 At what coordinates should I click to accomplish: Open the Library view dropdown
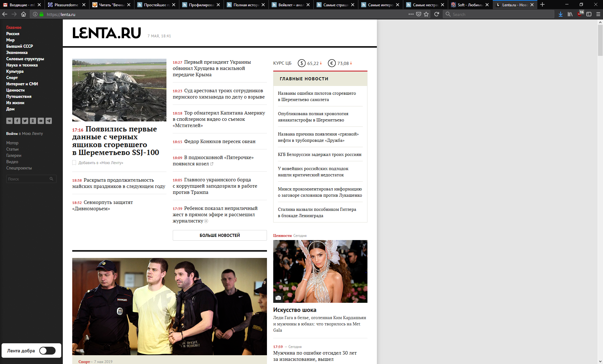point(570,14)
